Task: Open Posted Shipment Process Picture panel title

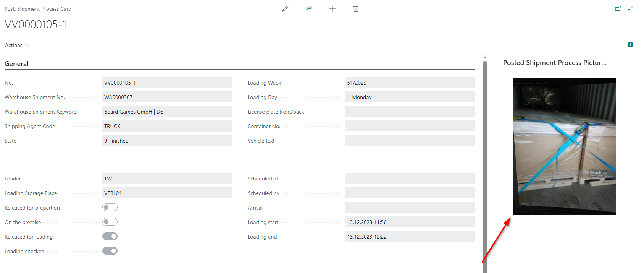Action: pyautogui.click(x=554, y=63)
